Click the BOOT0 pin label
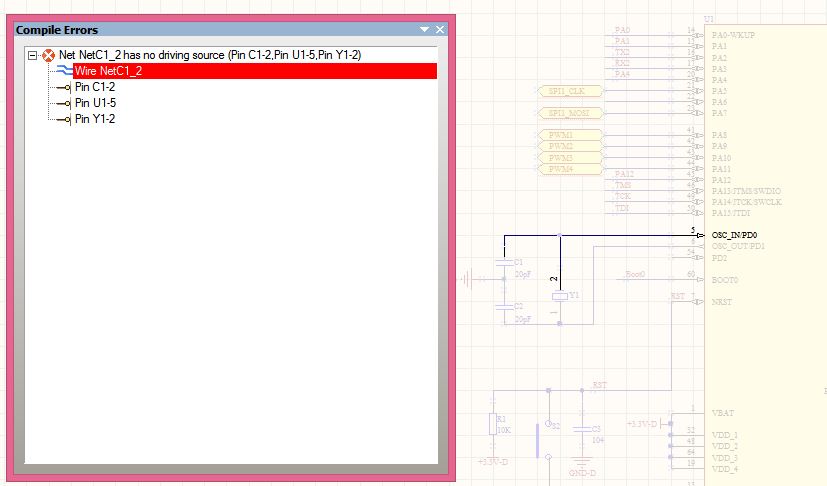The width and height of the screenshot is (827, 486). pyautogui.click(x=725, y=280)
